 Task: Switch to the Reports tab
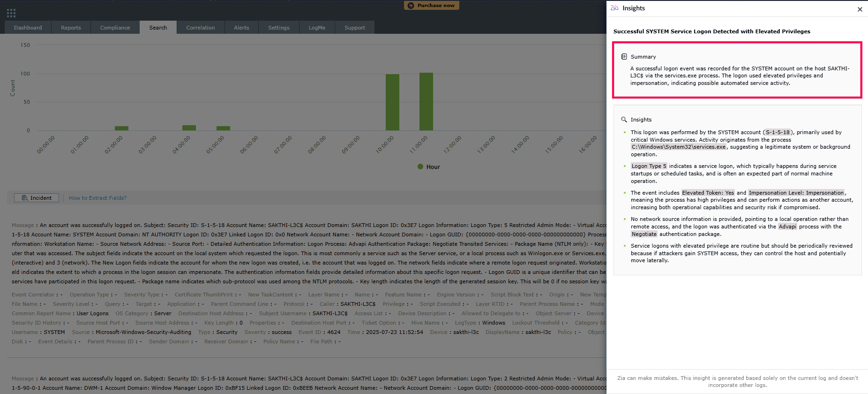(x=71, y=28)
